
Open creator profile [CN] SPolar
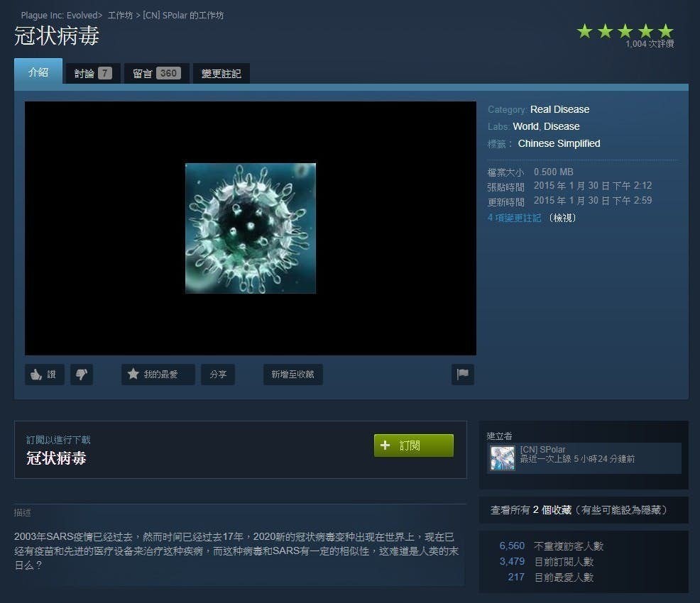(544, 448)
